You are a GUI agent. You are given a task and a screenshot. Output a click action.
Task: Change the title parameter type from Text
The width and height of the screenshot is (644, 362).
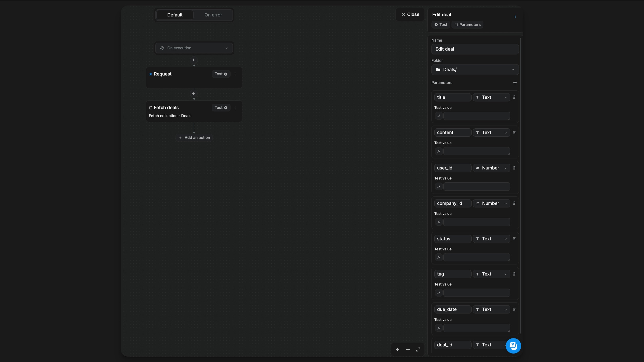[491, 97]
